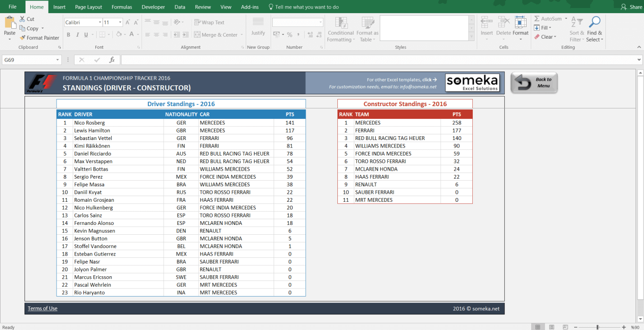Image resolution: width=644 pixels, height=330 pixels.
Task: Click Increase Font Size icon
Action: [x=128, y=23]
